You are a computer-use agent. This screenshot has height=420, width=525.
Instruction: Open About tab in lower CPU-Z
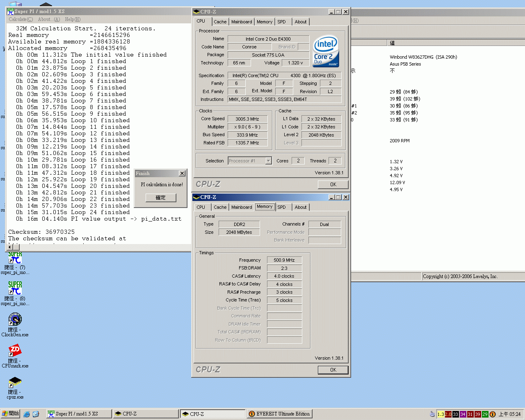pyautogui.click(x=301, y=207)
